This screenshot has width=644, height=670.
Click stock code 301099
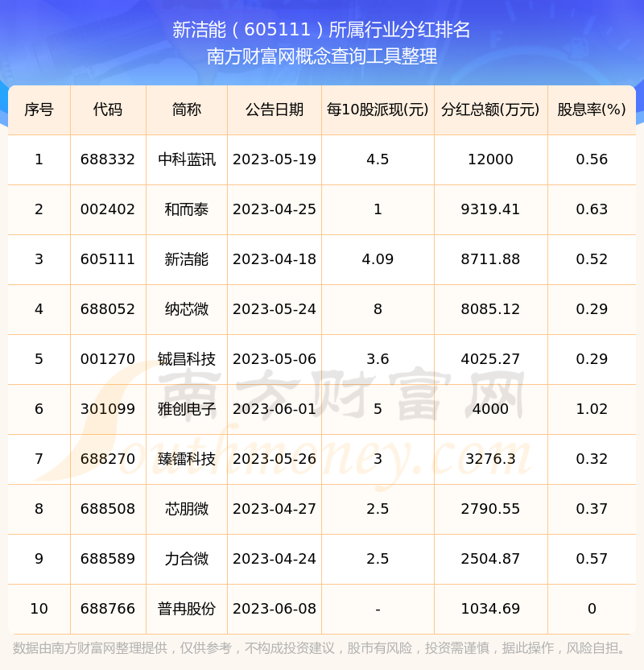pyautogui.click(x=108, y=409)
